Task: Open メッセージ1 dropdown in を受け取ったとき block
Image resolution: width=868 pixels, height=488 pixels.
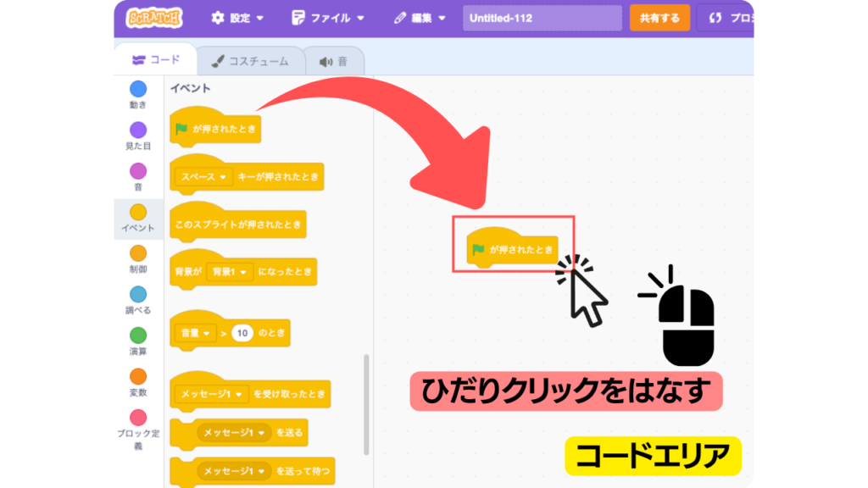Action: (211, 394)
